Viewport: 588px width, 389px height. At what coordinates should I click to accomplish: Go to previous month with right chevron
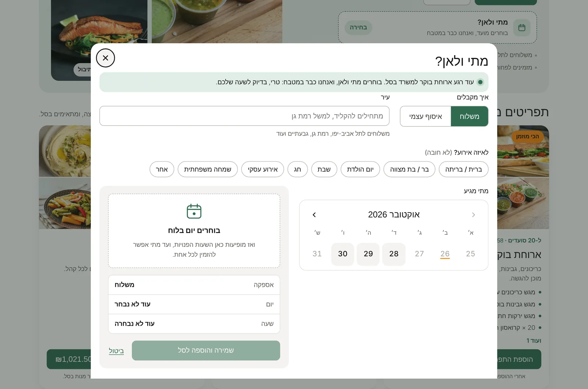pos(473,215)
